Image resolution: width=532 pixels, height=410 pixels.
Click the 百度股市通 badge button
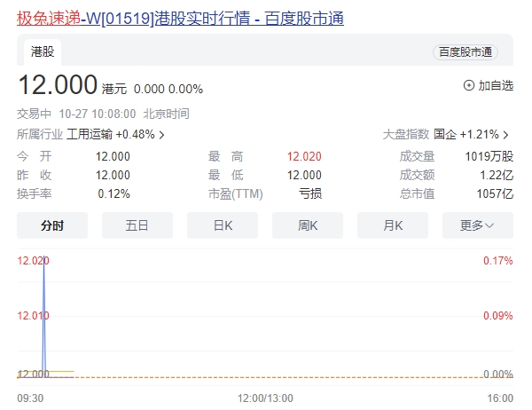[465, 52]
